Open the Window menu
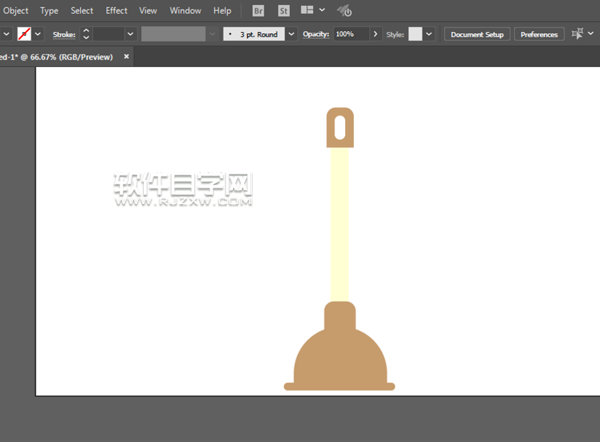This screenshot has height=442, width=600. tap(185, 10)
